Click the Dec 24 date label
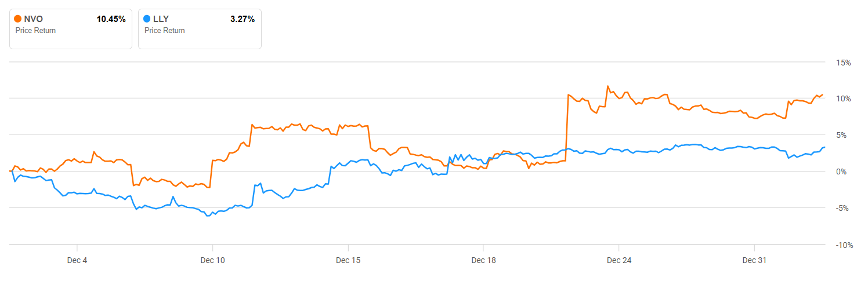 619,261
